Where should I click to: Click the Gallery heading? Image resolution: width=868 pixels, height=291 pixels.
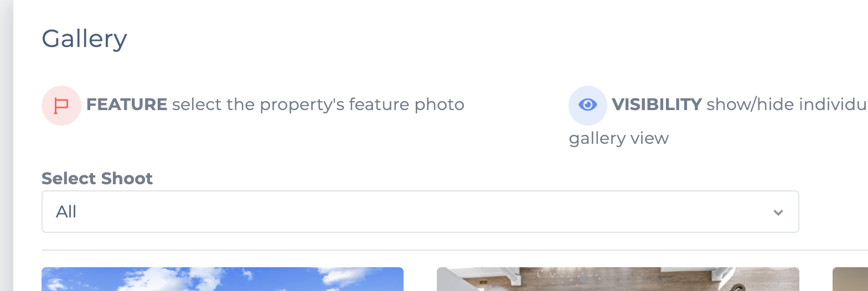coord(84,39)
